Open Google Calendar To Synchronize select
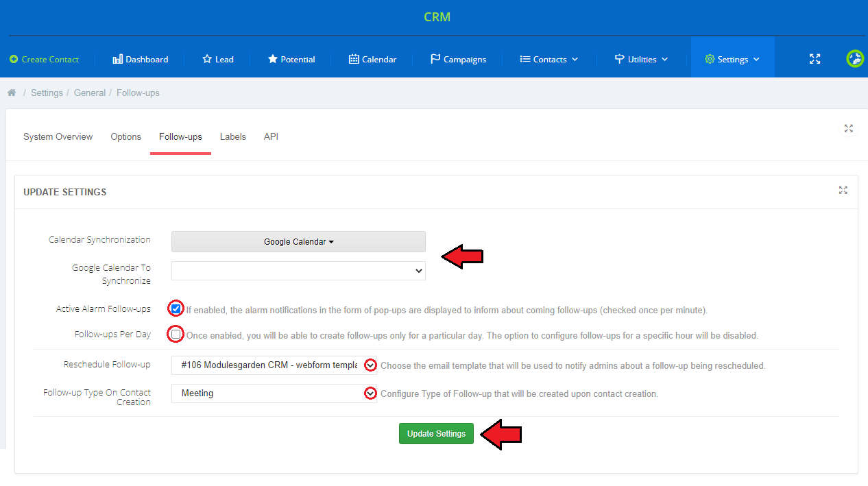This screenshot has width=868, height=486. 298,271
